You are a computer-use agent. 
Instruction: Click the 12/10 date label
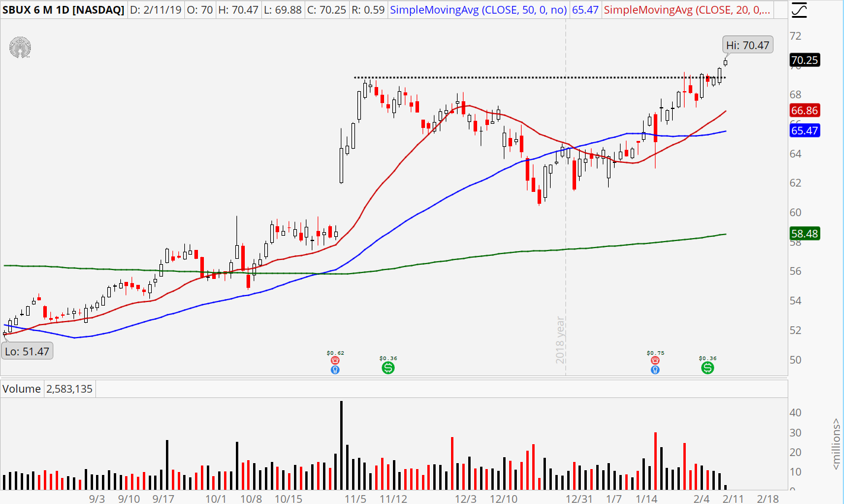(x=504, y=499)
